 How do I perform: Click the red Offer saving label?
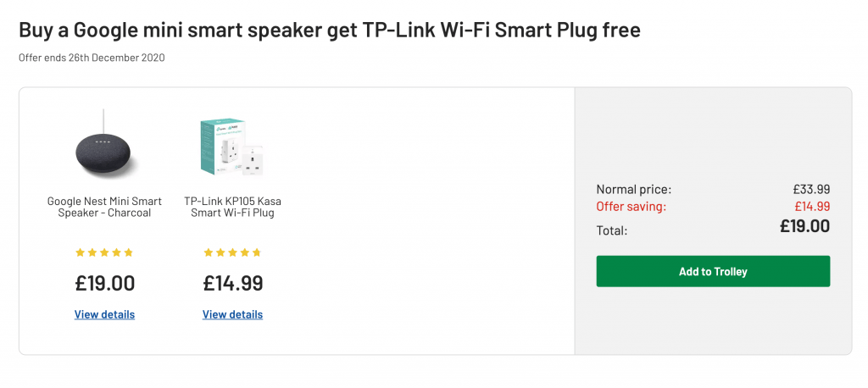pyautogui.click(x=632, y=207)
